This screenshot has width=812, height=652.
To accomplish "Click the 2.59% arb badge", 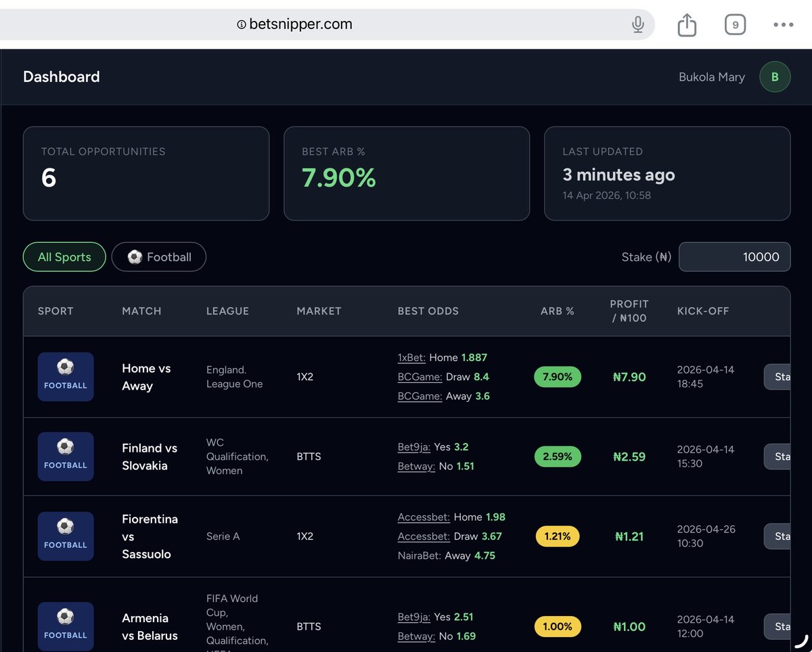I will coord(558,457).
